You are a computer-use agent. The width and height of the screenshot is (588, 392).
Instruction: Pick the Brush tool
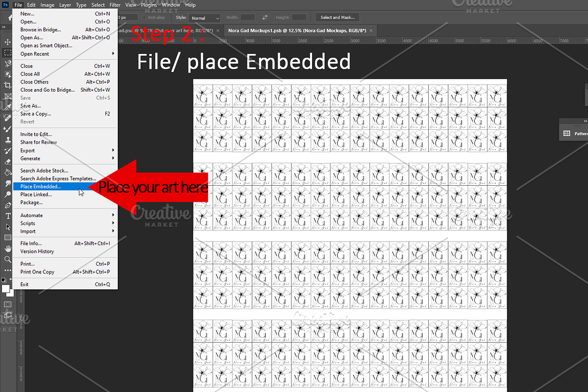(7, 128)
